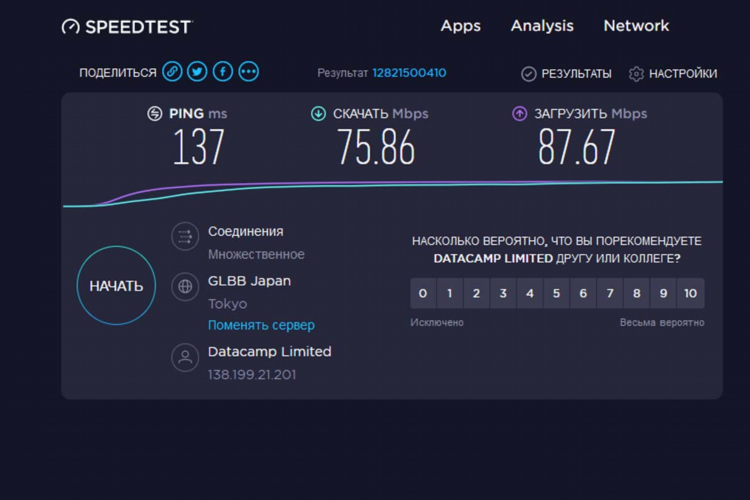Rate recommendation score 5
The height and width of the screenshot is (500, 750).
[x=556, y=293]
